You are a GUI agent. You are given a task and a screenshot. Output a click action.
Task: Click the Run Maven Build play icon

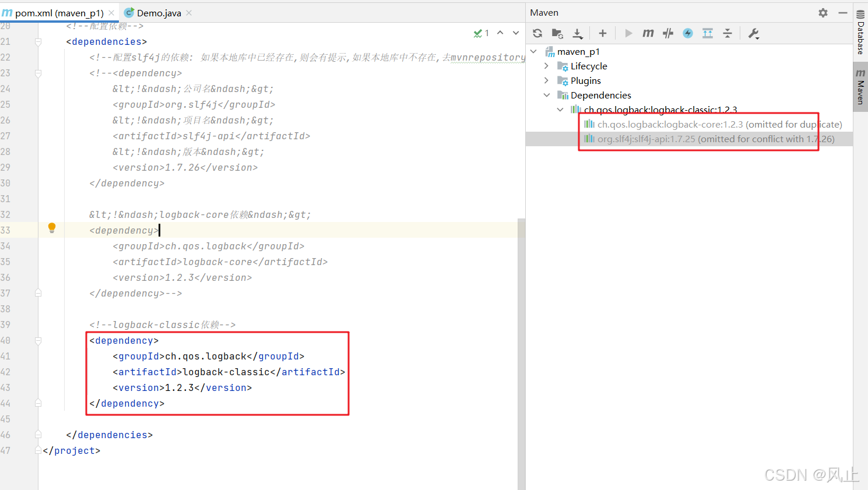tap(628, 33)
